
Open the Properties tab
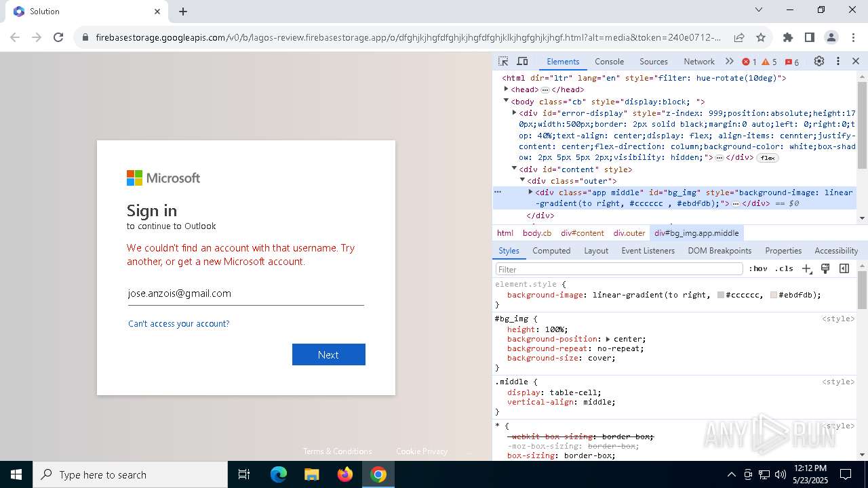pos(783,250)
